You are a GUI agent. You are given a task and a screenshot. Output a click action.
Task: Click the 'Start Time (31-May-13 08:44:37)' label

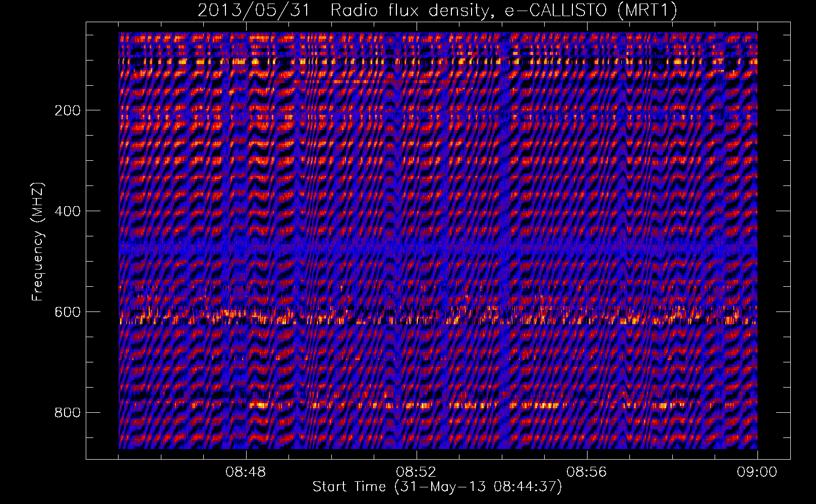click(437, 487)
